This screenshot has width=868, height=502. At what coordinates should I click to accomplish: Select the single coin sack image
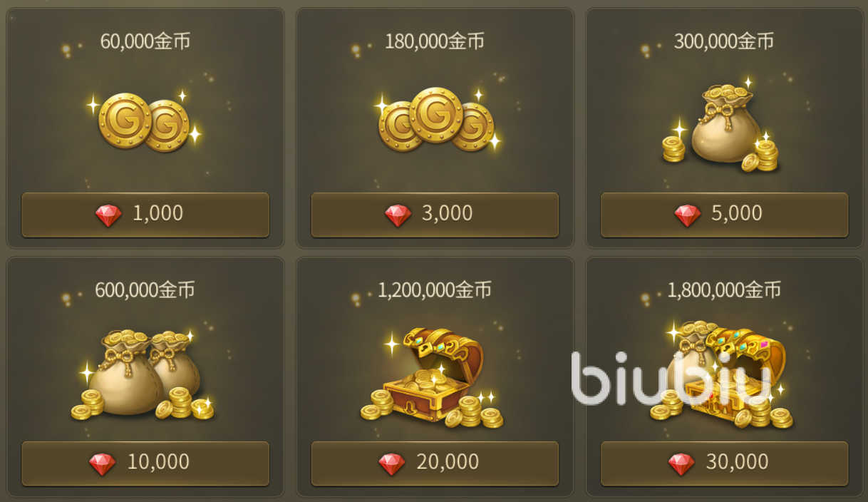tap(721, 125)
